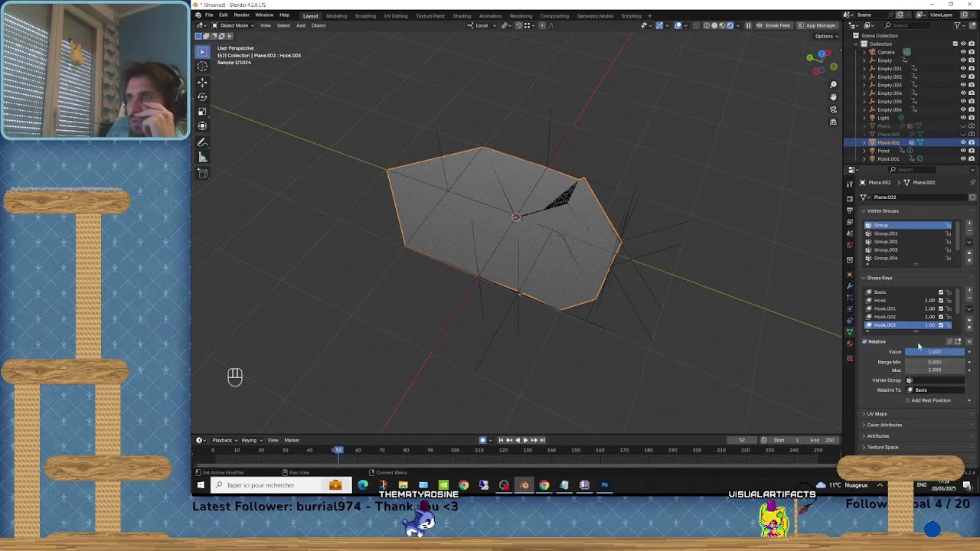Click the Blender logo menu icon
Image resolution: width=980 pixels, height=551 pixels.
point(198,15)
